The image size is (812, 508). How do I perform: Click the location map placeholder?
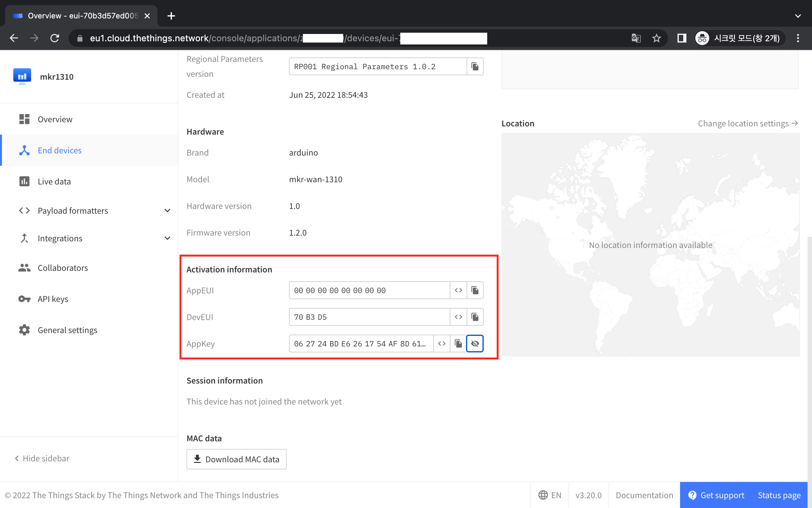[650, 244]
